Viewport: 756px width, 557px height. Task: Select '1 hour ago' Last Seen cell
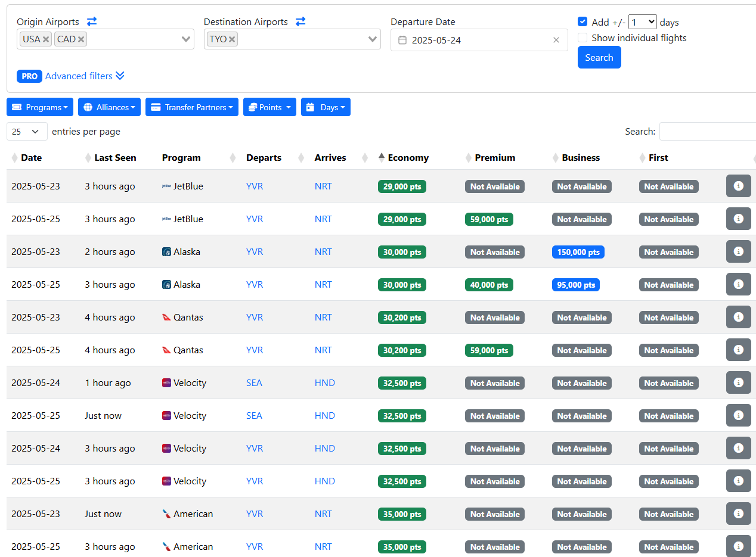tap(108, 383)
